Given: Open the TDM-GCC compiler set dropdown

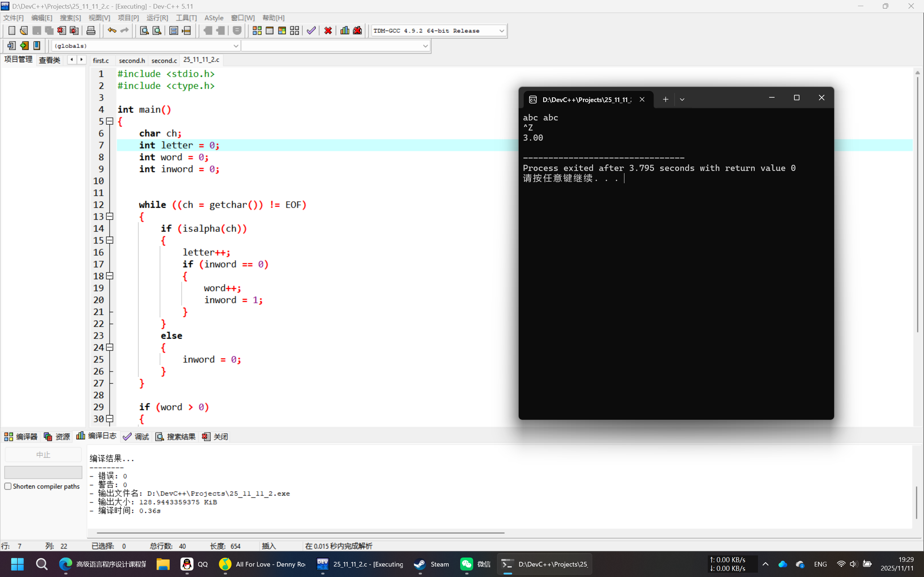Looking at the screenshot, I should point(501,31).
